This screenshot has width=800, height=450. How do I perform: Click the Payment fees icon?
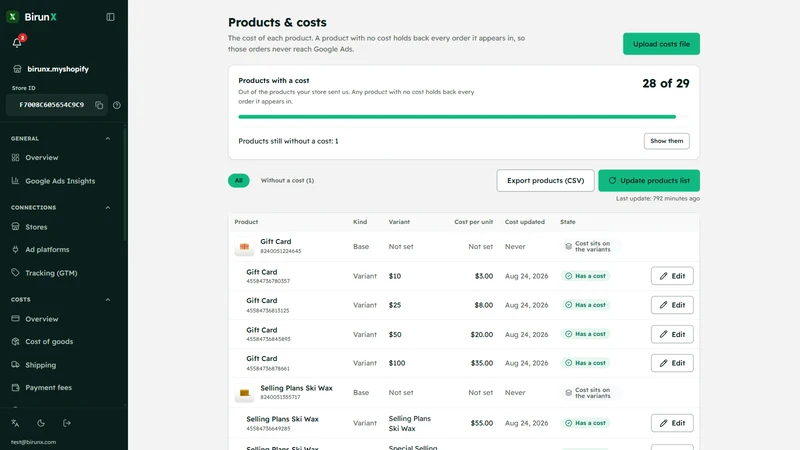tap(15, 388)
